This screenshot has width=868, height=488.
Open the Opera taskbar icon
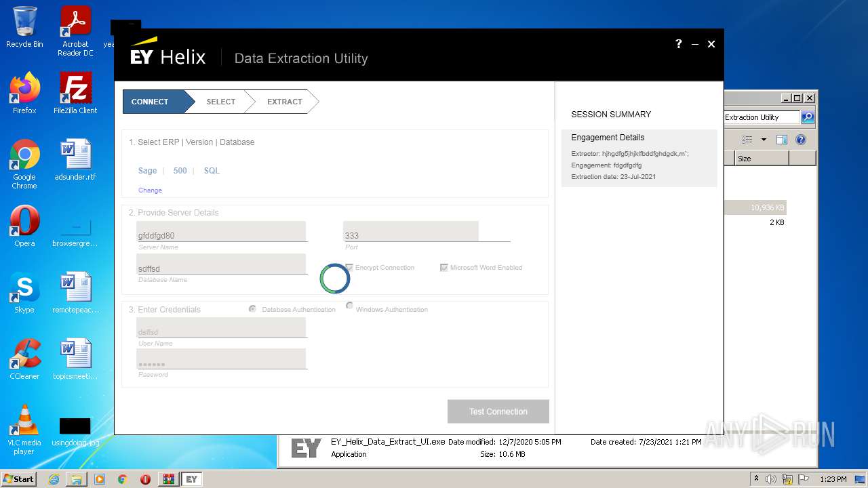pos(145,479)
